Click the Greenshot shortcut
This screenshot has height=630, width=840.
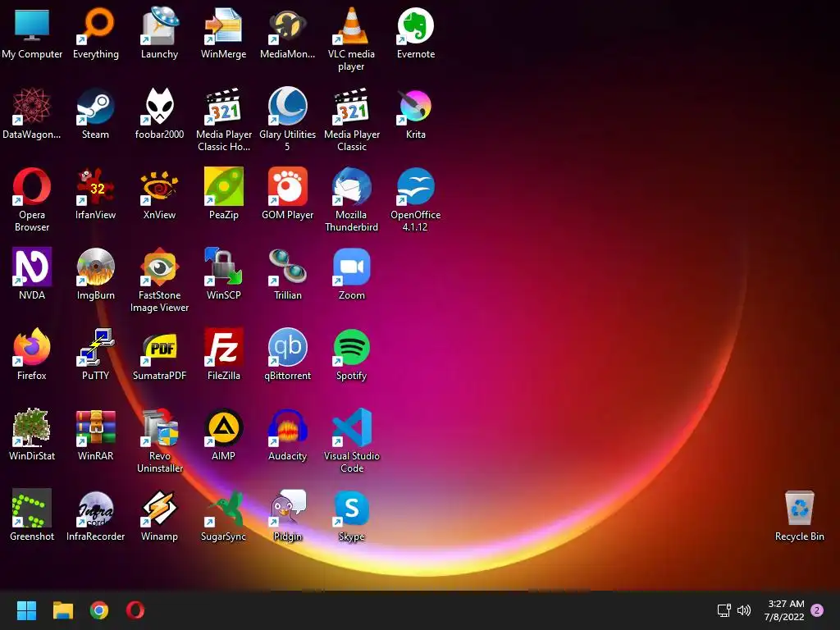coord(32,508)
